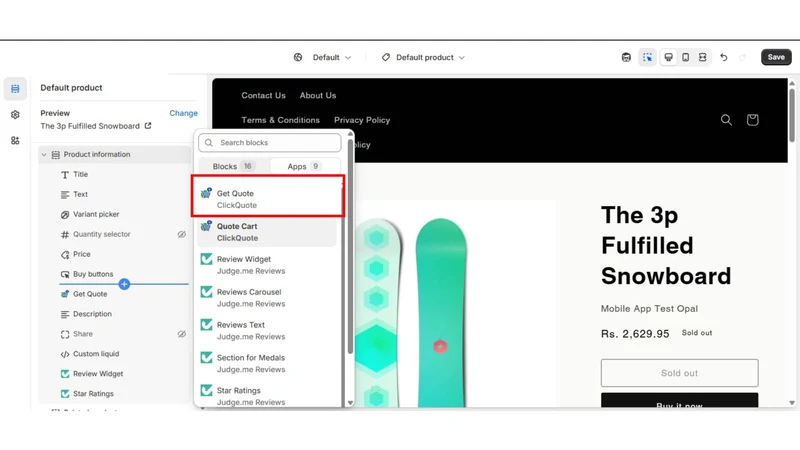Switch to the Blocks tab

[233, 166]
